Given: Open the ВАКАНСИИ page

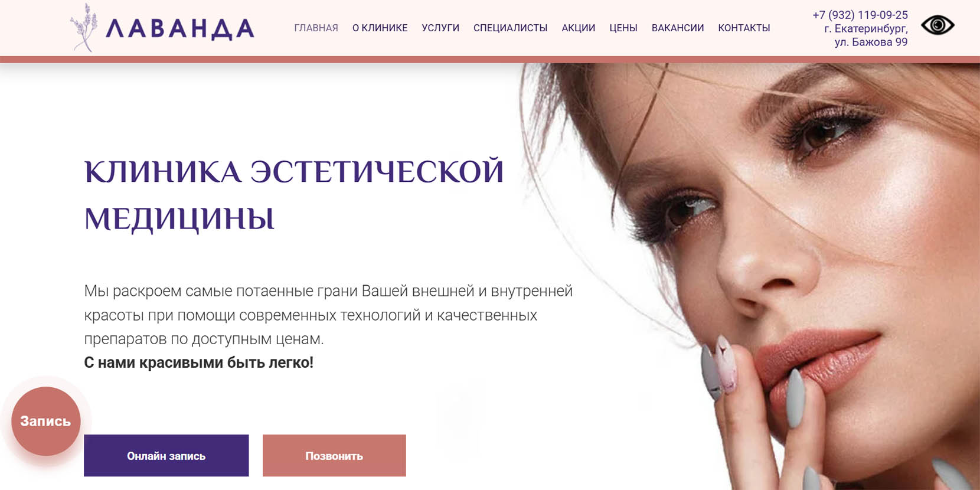Looking at the screenshot, I should [x=678, y=28].
